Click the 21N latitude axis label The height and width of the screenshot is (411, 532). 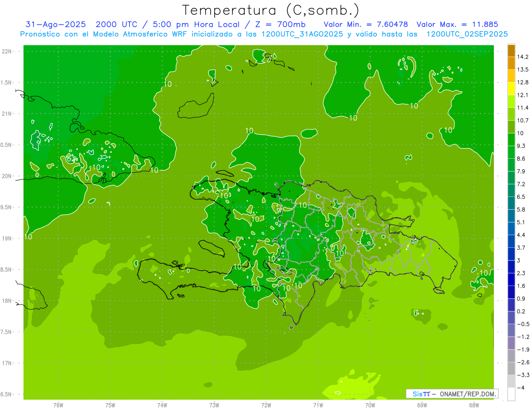[x=6, y=114]
